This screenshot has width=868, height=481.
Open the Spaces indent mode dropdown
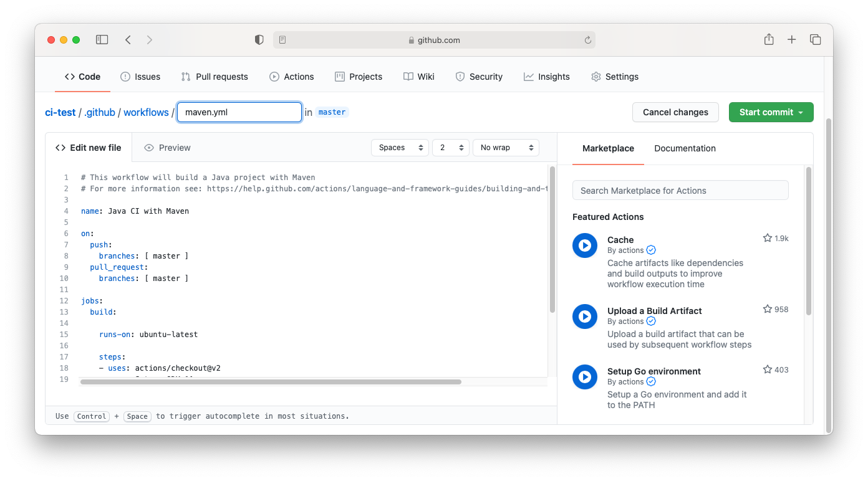tap(400, 148)
